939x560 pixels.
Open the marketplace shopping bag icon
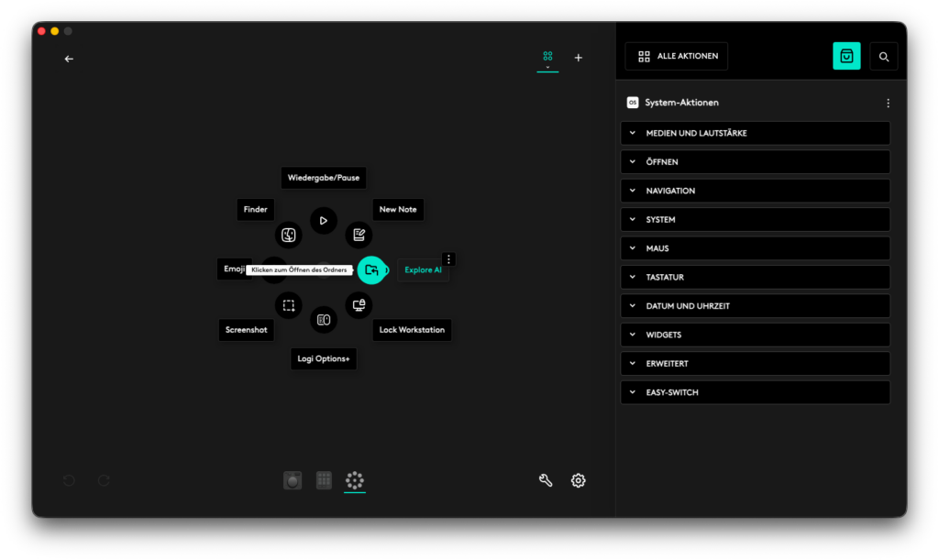[846, 56]
